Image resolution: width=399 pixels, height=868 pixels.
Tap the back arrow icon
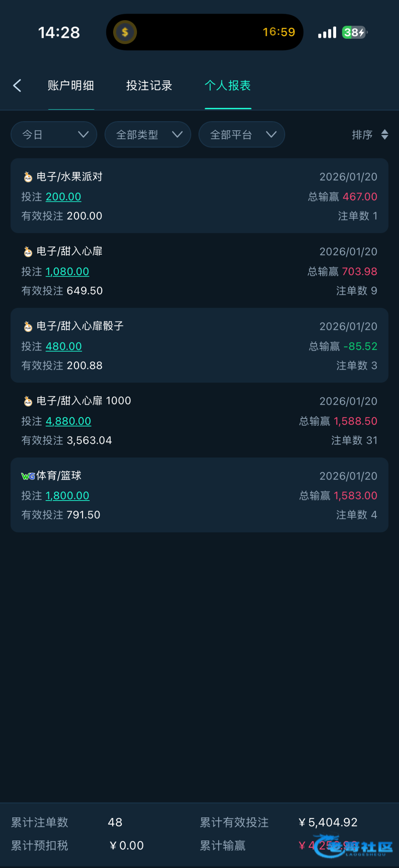pyautogui.click(x=17, y=86)
